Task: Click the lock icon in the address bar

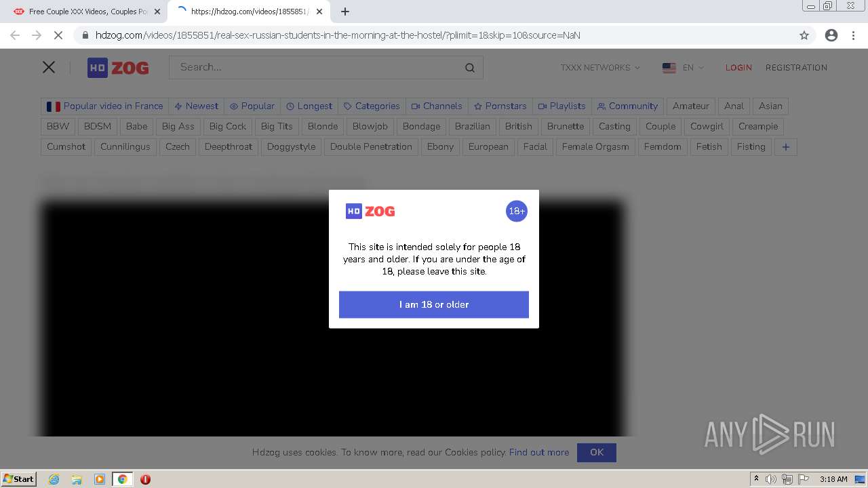Action: point(85,35)
